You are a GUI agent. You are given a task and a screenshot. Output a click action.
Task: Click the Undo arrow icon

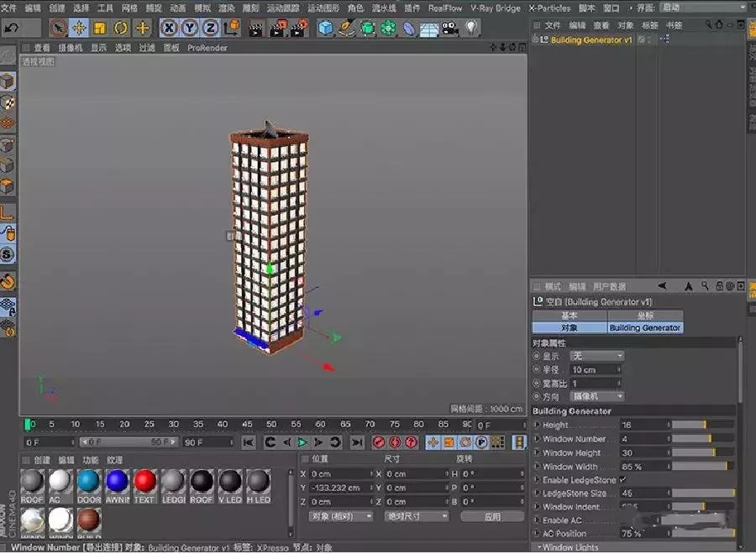click(x=12, y=28)
